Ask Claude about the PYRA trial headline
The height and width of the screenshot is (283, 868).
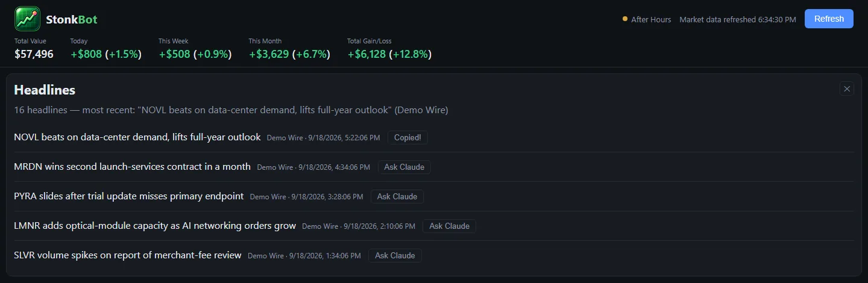(397, 196)
